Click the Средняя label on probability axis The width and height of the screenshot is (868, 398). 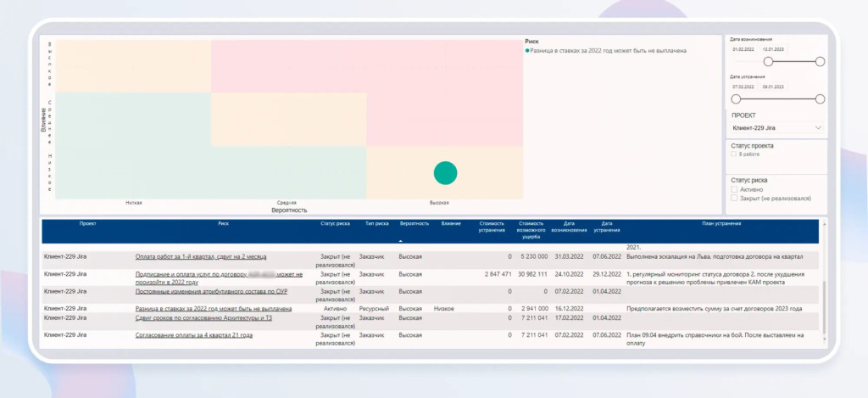click(287, 203)
